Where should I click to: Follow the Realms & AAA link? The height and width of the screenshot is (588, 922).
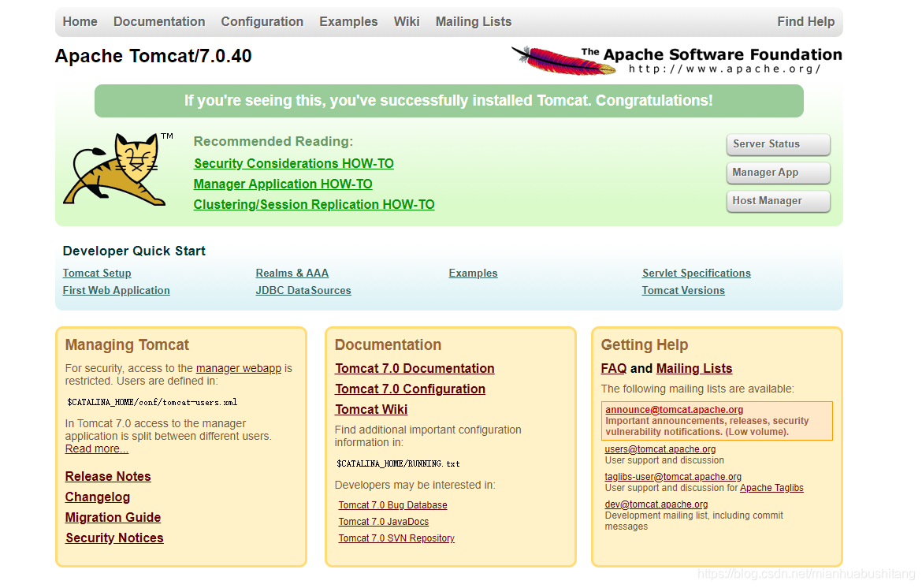(292, 273)
